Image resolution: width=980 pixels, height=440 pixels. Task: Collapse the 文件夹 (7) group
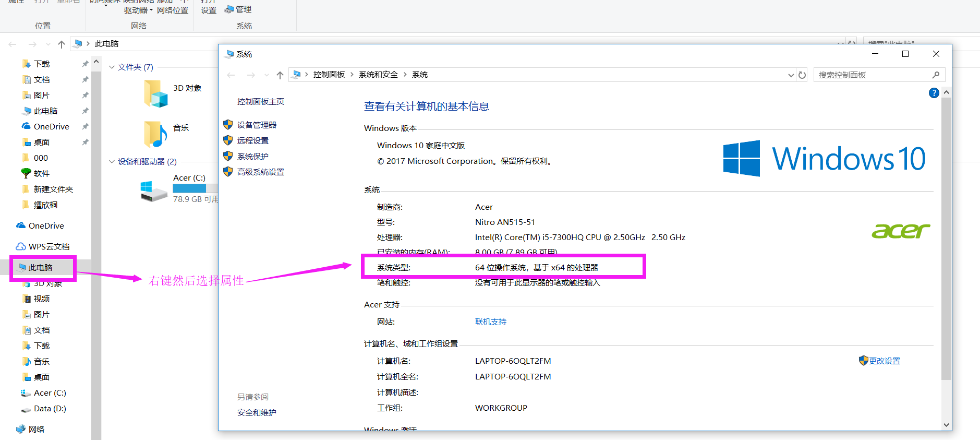(112, 67)
